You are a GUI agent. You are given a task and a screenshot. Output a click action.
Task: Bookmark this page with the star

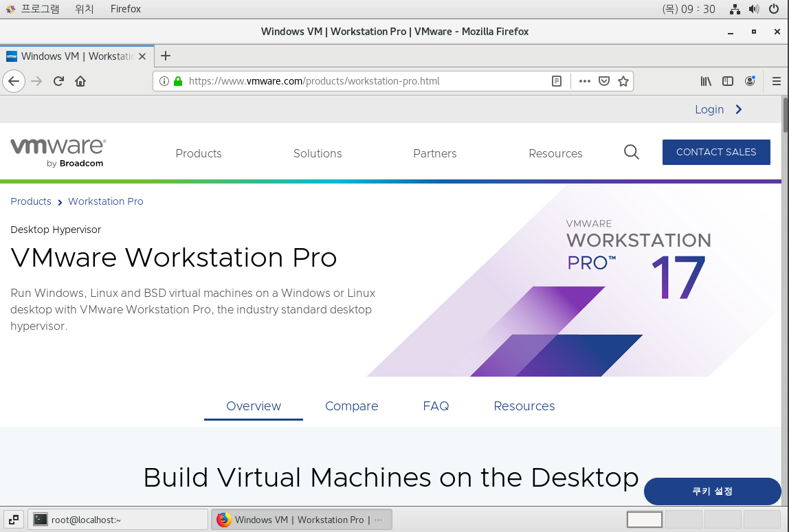click(x=623, y=81)
